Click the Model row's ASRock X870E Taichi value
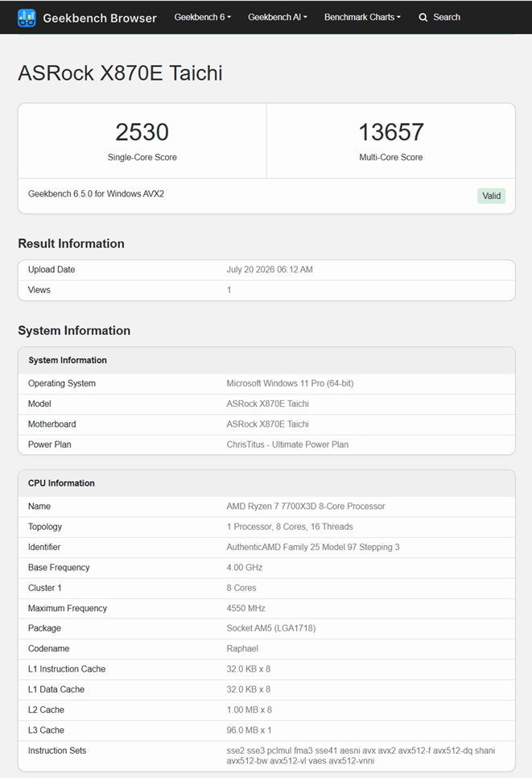Viewport: 532px width, 778px height. (x=268, y=403)
